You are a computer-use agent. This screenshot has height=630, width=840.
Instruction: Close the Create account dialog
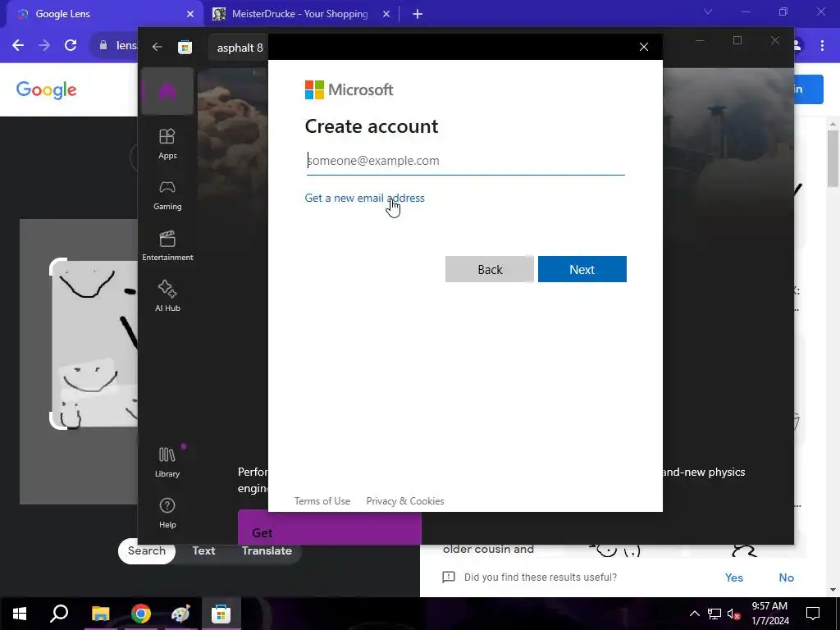coord(644,47)
